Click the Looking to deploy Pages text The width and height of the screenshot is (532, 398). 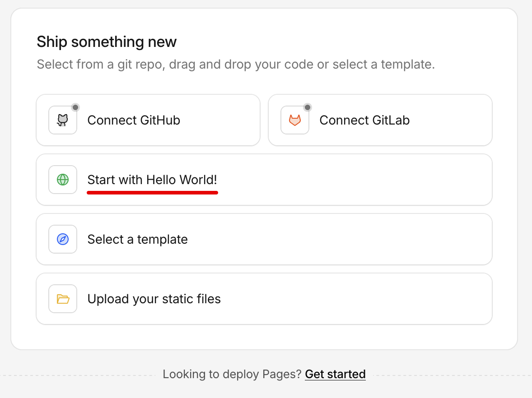pos(233,374)
